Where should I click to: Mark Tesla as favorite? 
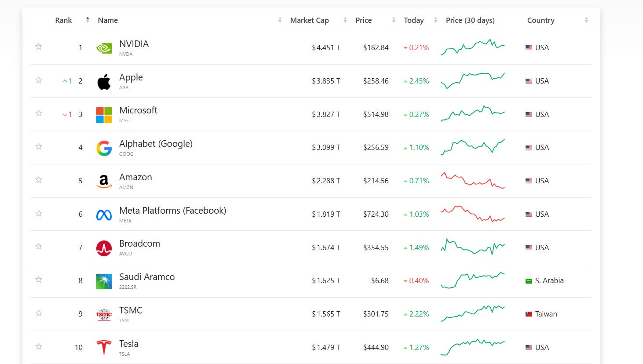click(x=39, y=346)
